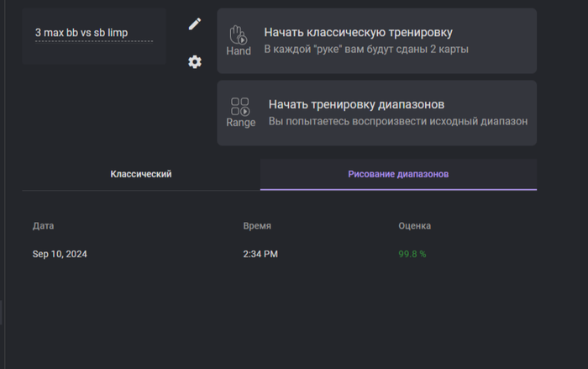The height and width of the screenshot is (369, 588).
Task: Click the Hand training icon
Action: 238,34
